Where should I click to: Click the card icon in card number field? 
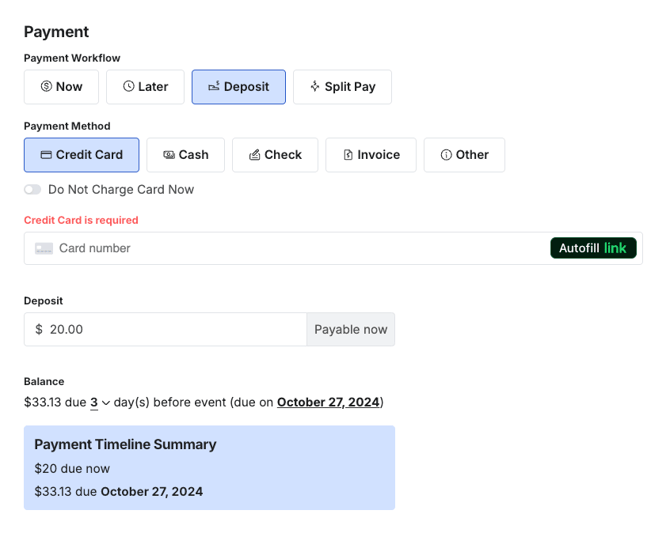pos(44,248)
